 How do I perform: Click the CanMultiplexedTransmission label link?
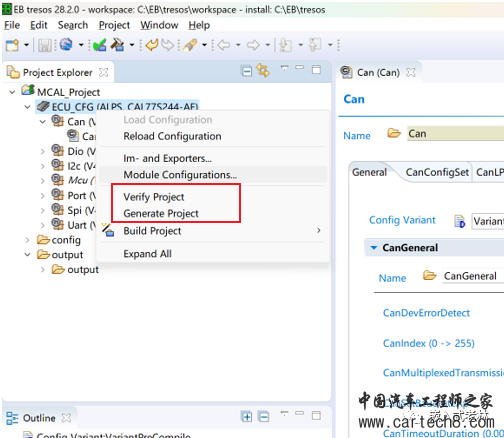443,373
